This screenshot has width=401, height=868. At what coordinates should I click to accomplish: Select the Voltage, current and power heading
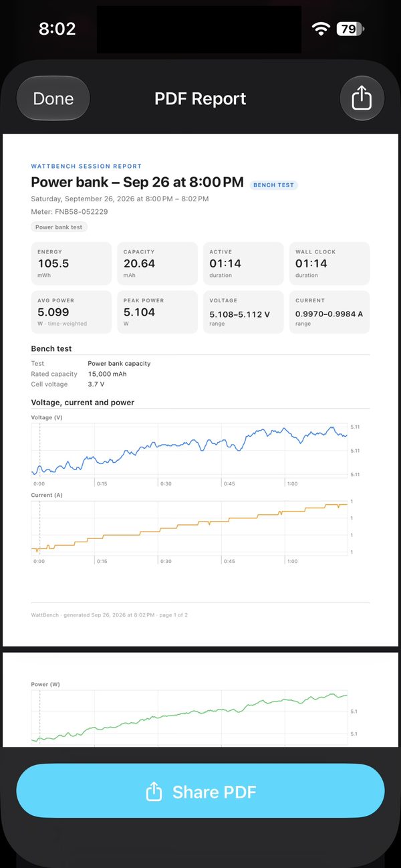tap(83, 403)
